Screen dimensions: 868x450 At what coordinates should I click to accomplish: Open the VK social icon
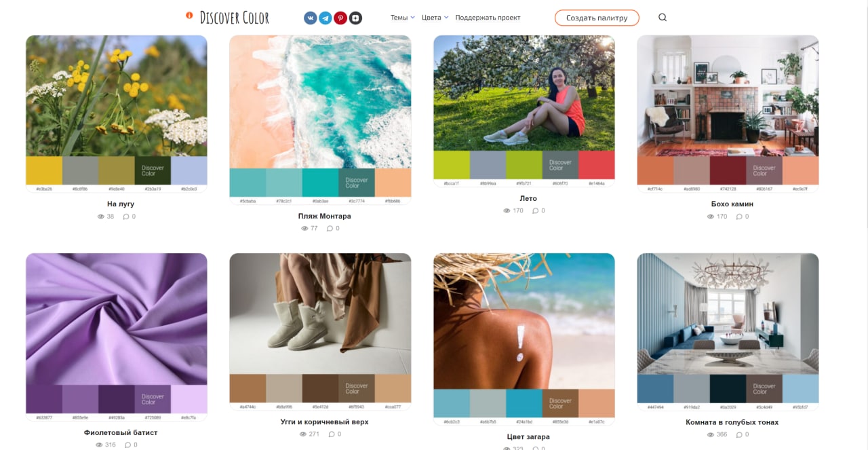[x=311, y=18]
